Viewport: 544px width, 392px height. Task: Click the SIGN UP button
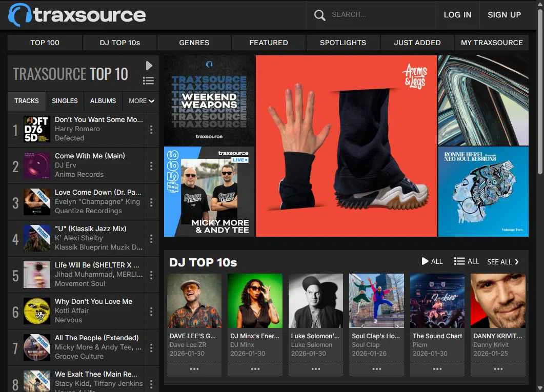(x=504, y=15)
